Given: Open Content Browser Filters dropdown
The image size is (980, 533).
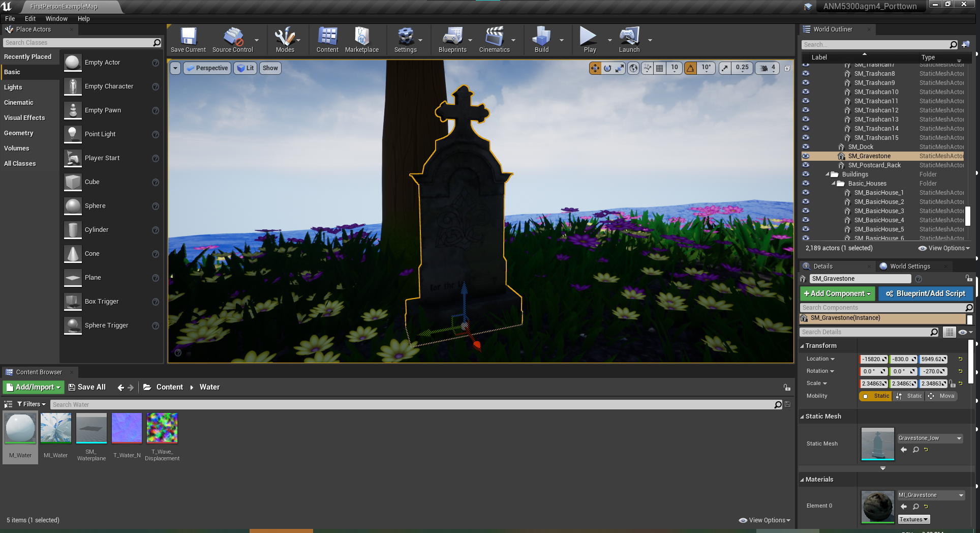Looking at the screenshot, I should (x=32, y=404).
